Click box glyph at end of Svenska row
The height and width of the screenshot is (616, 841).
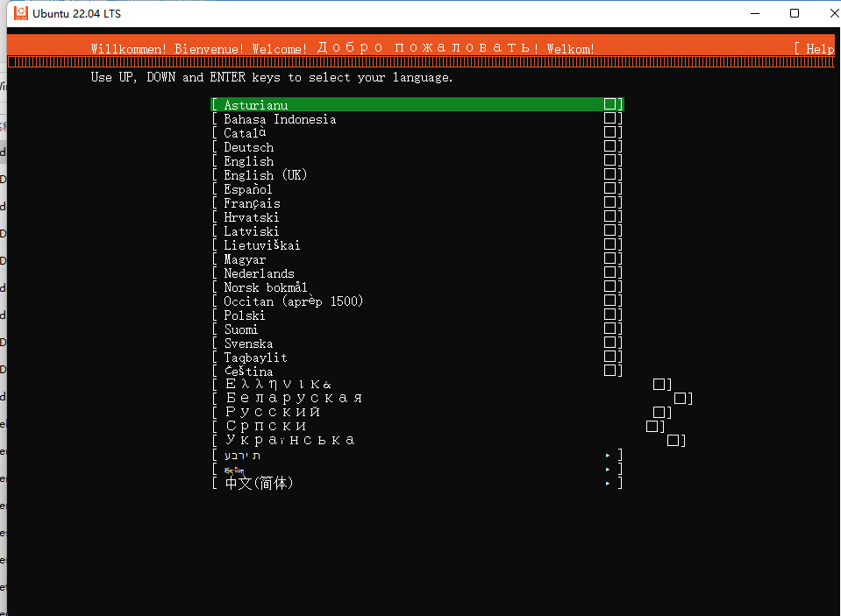click(x=609, y=342)
